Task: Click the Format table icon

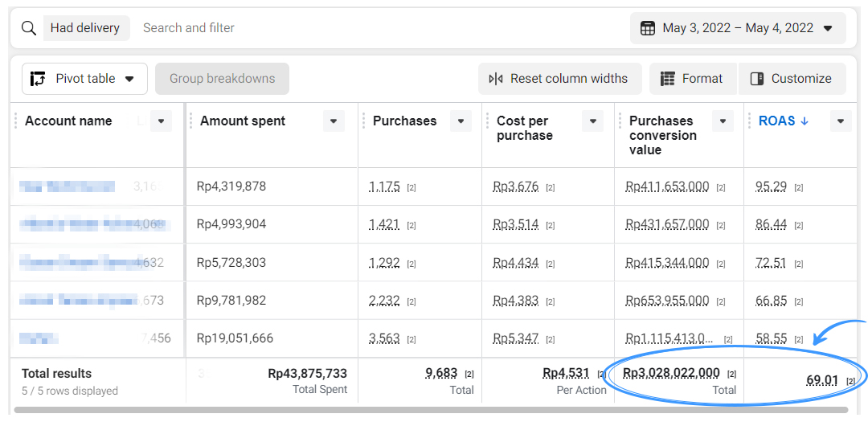Action: pos(667,79)
